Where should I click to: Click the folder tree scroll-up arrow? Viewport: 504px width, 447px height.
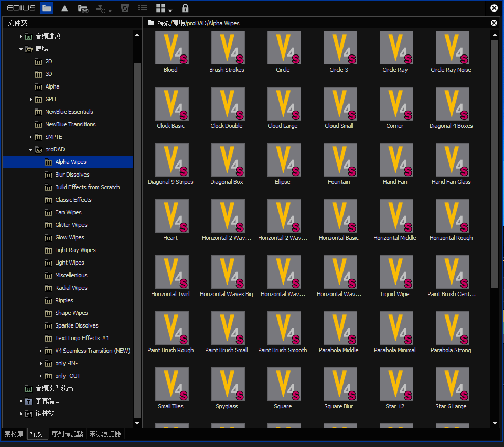click(137, 35)
